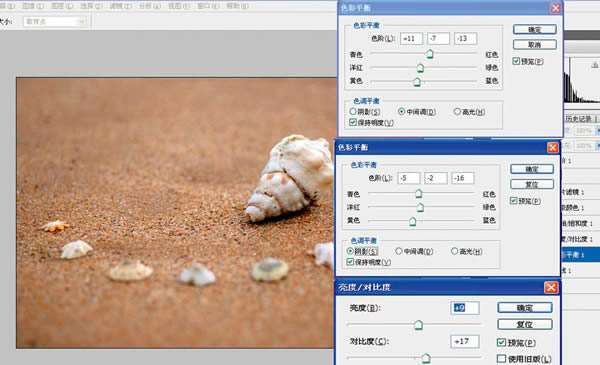600x365 pixels.
Task: Click cyan-red slider handle in the +11 dialog
Action: (x=430, y=54)
